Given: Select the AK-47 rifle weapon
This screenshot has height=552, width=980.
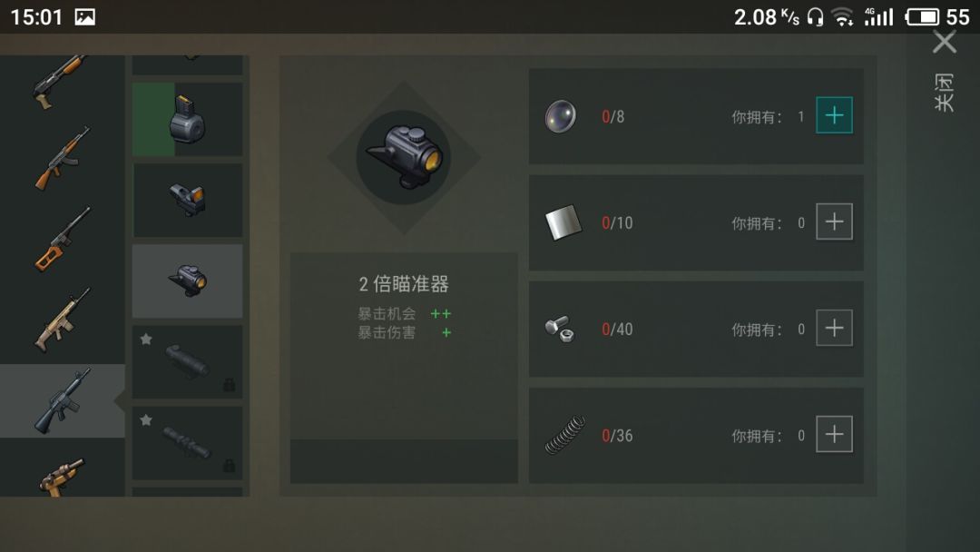Looking at the screenshot, I should 62,158.
